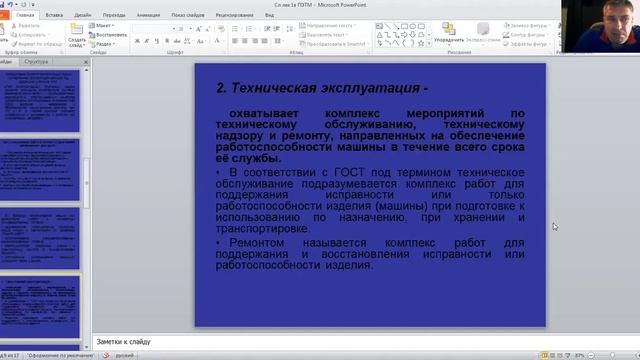This screenshot has height=360, width=640.
Task: Switch to Структура outline pane tab
Action: click(x=36, y=62)
